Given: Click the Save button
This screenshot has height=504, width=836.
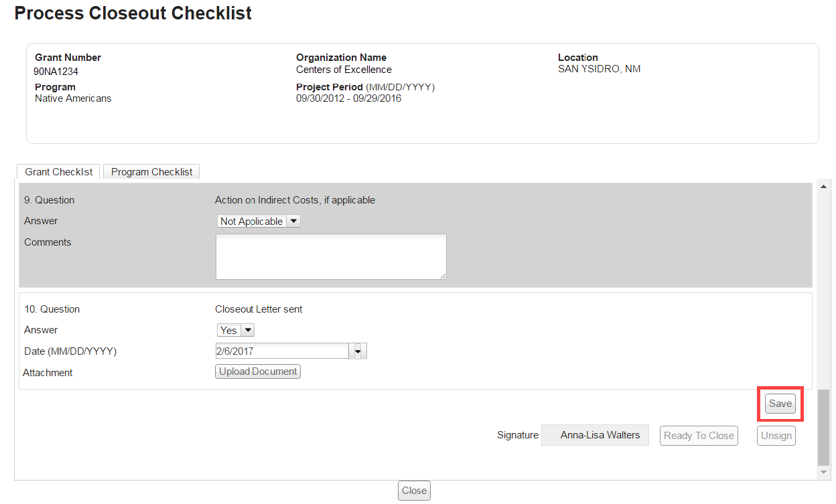Looking at the screenshot, I should (780, 404).
